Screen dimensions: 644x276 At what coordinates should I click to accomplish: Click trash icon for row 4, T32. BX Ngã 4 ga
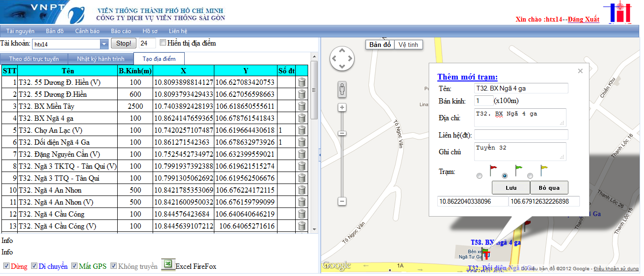pos(301,118)
